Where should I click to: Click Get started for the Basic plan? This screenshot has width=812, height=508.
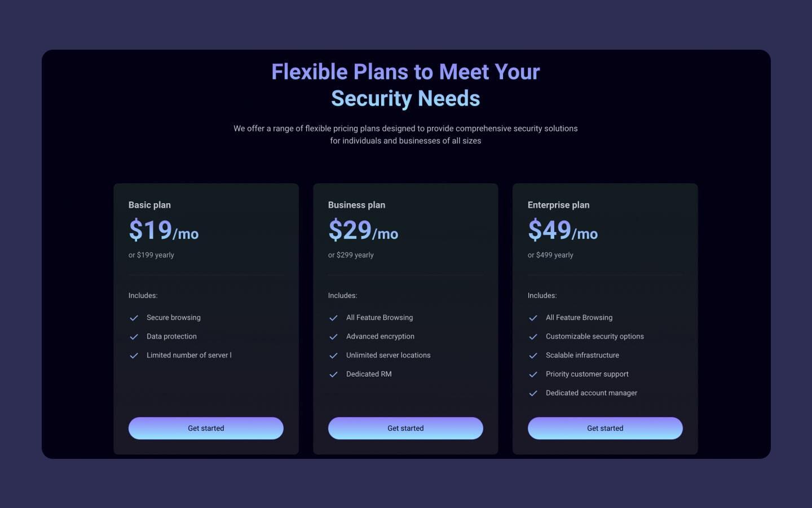coord(206,428)
